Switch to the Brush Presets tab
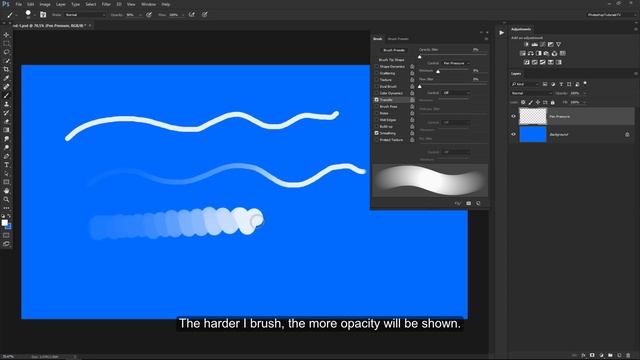640x360 pixels. point(398,39)
